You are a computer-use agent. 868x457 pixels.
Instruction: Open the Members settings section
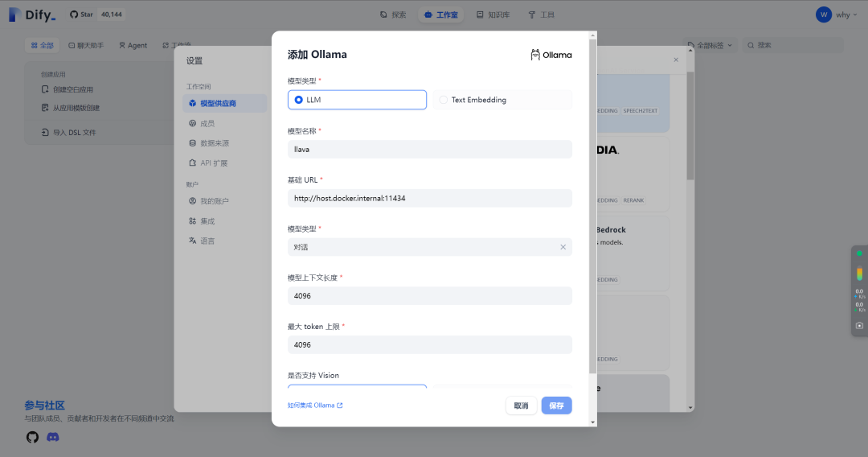pyautogui.click(x=225, y=124)
